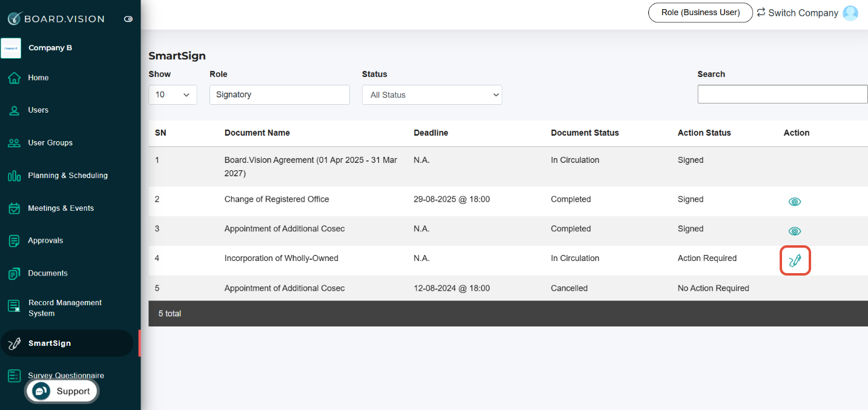
Task: Click the Company B name
Action: [50, 48]
